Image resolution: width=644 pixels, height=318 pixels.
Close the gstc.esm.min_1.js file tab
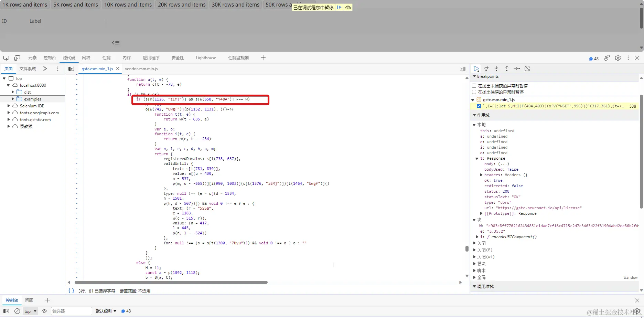(118, 68)
